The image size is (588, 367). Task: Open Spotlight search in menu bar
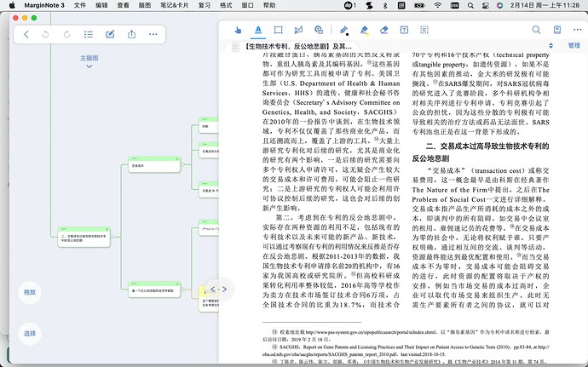point(470,5)
